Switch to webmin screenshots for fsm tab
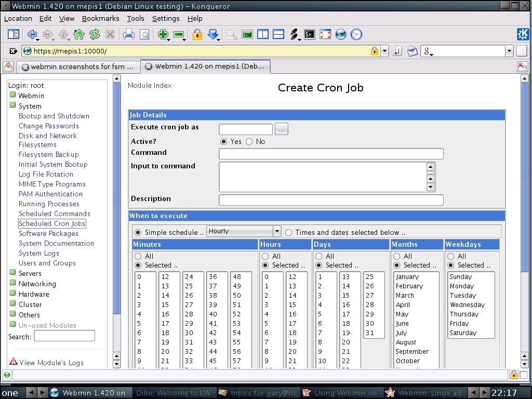Screen dimensions: 532x399 point(78,67)
